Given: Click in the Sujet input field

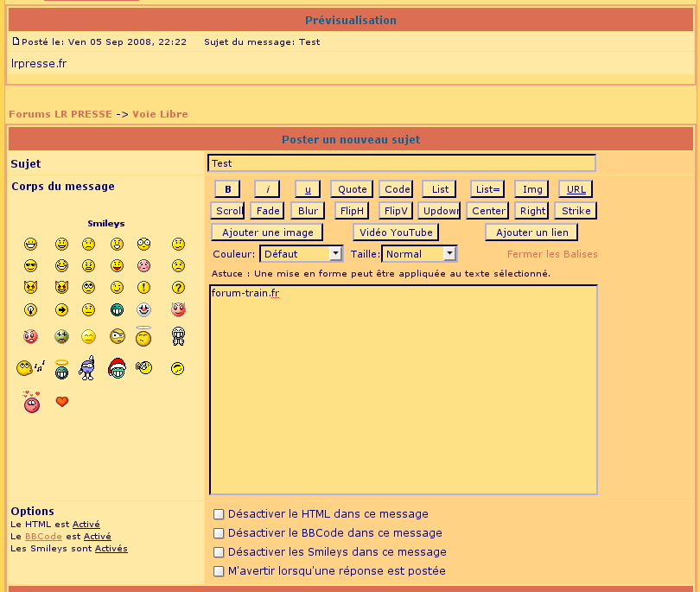Looking at the screenshot, I should click(402, 163).
